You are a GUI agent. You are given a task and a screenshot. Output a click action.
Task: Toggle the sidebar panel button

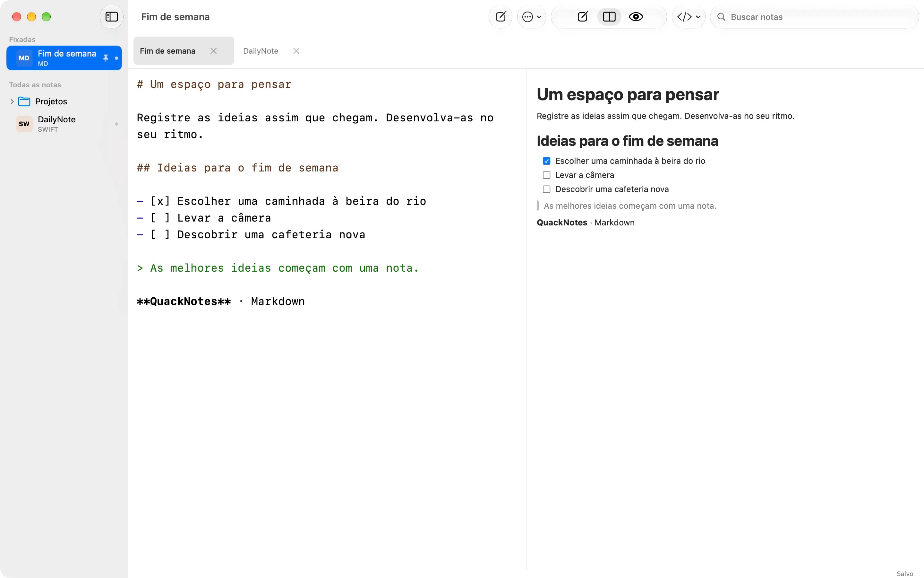click(112, 17)
